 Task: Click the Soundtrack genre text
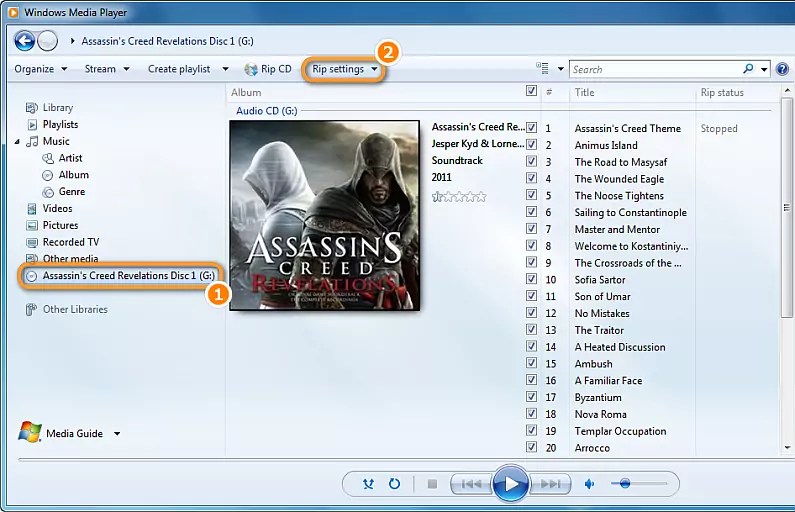[457, 161]
